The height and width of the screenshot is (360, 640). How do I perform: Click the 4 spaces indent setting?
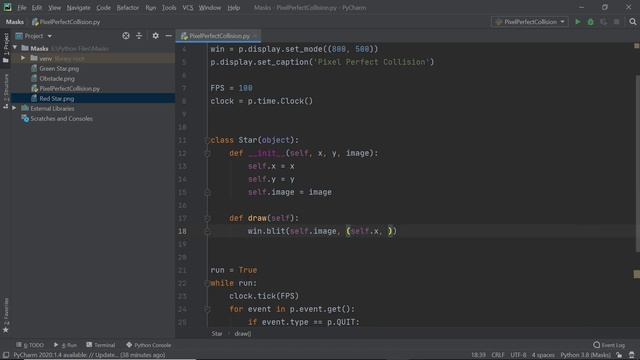point(543,355)
